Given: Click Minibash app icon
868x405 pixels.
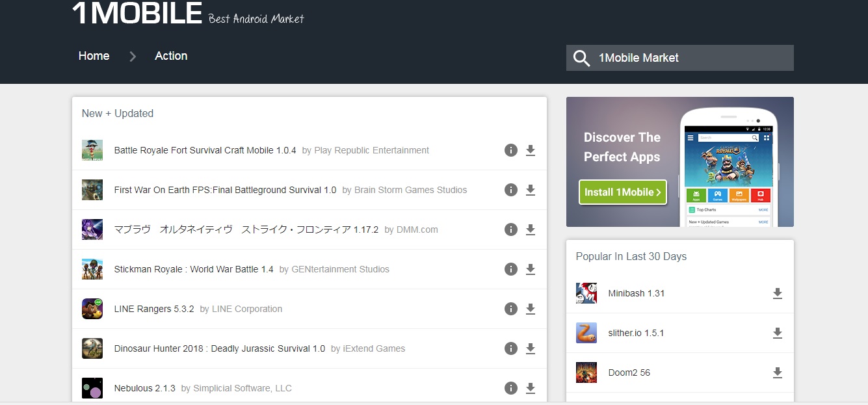Looking at the screenshot, I should click(x=586, y=293).
